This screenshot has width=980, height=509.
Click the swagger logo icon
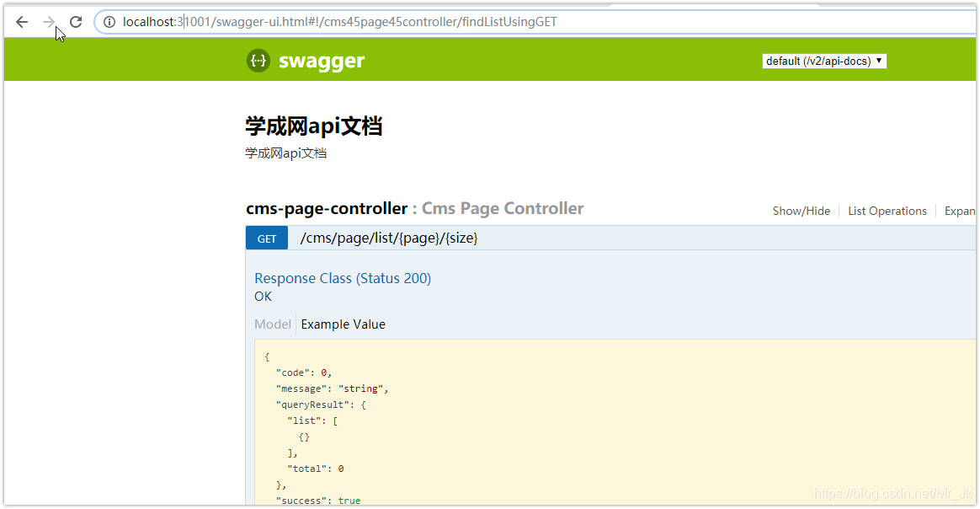[258, 61]
